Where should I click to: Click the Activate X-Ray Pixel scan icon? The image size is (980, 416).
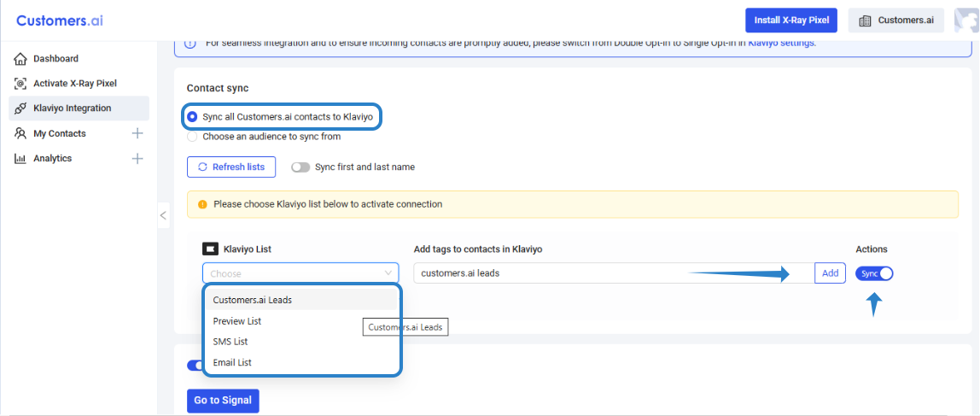coord(20,84)
